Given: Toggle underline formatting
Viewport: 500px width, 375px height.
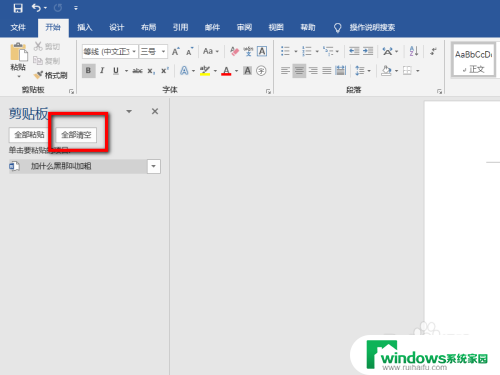Looking at the screenshot, I should coord(116,71).
